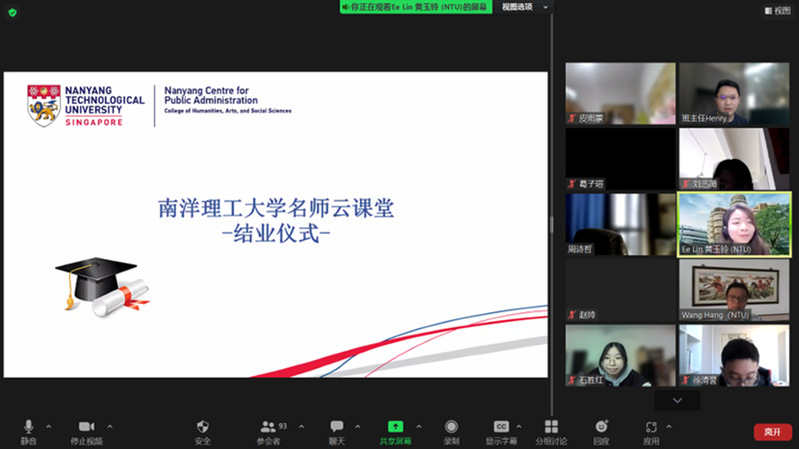Expand share screen options arrow
The height and width of the screenshot is (449, 799).
coord(419,427)
